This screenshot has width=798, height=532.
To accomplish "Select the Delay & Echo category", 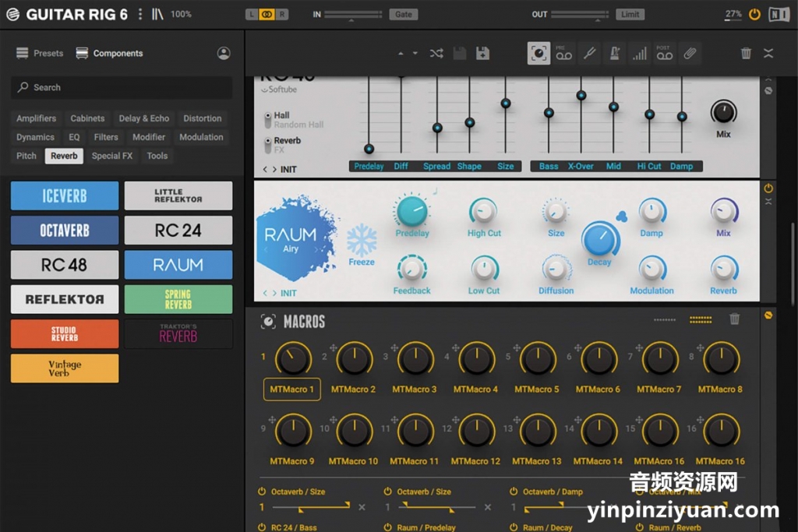I will [x=143, y=118].
